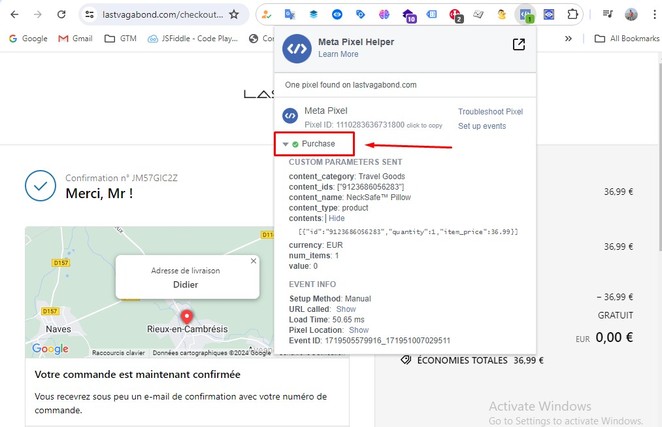
Task: Click the Set up events link
Action: [x=482, y=126]
